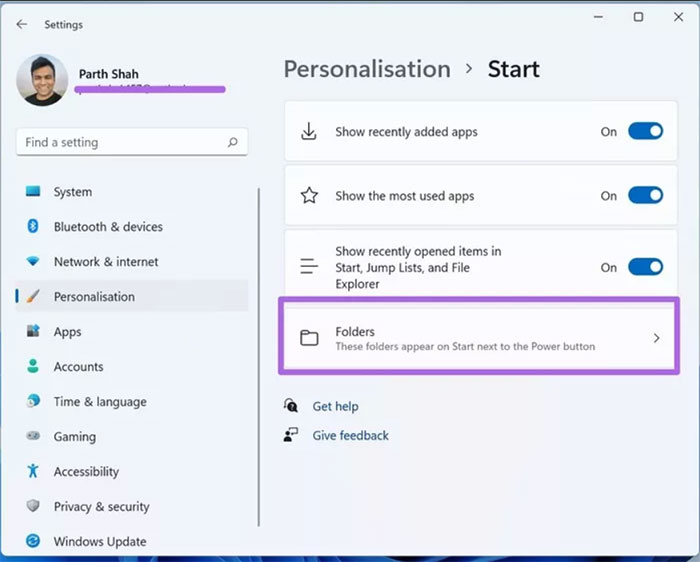The width and height of the screenshot is (700, 562).
Task: Click the Get help link
Action: (x=335, y=407)
